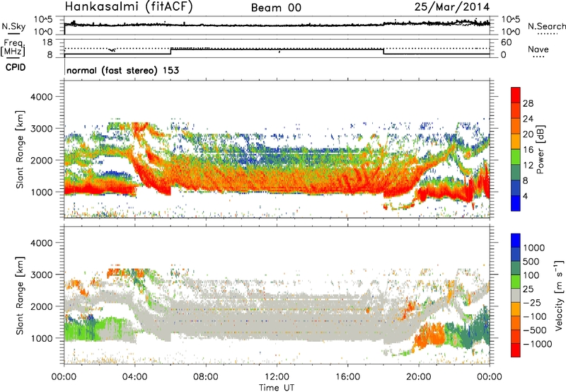This screenshot has height=392, width=566.
Task: Click the solid line under N.Sky label
Action: [x=14, y=33]
